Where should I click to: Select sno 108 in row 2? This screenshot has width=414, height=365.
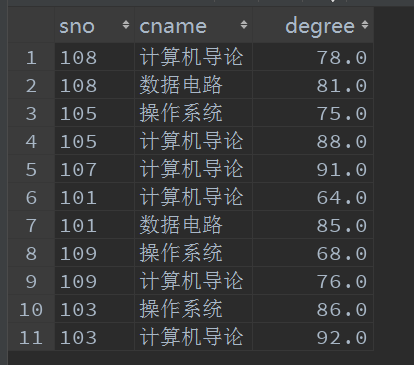[94, 85]
